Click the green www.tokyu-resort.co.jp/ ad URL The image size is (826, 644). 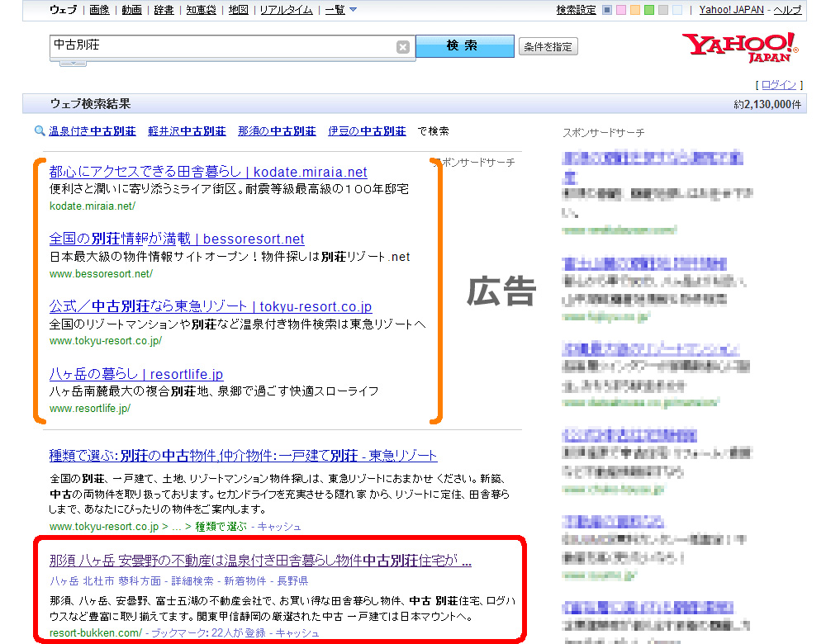point(106,341)
